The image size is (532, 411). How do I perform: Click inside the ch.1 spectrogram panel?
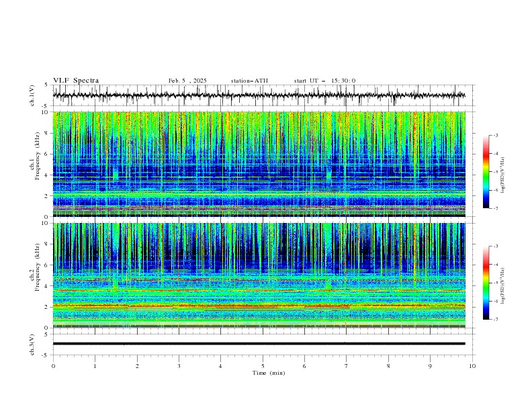[x=259, y=164]
